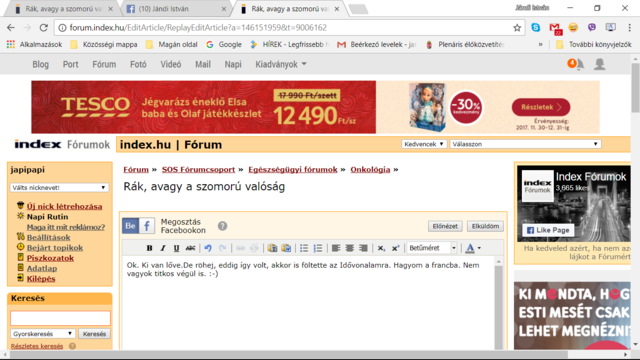The image size is (640, 360).
Task: Click Like Page Facebook button
Action: [548, 230]
